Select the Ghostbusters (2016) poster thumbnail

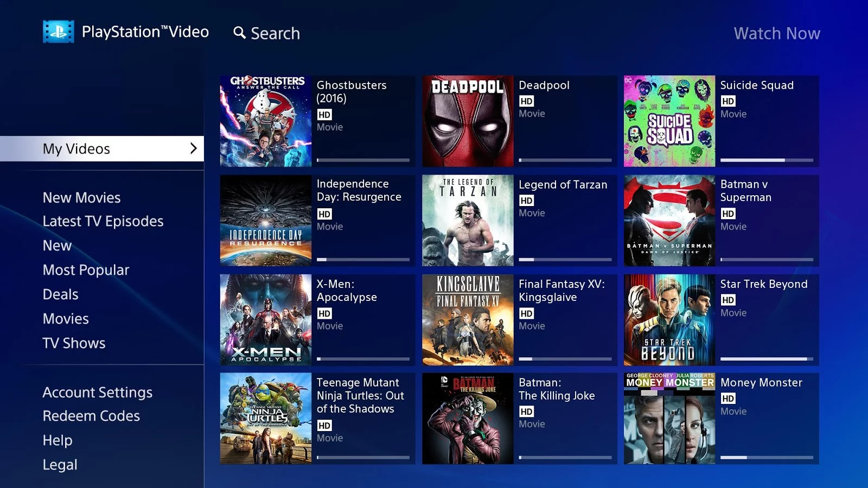pyautogui.click(x=266, y=121)
